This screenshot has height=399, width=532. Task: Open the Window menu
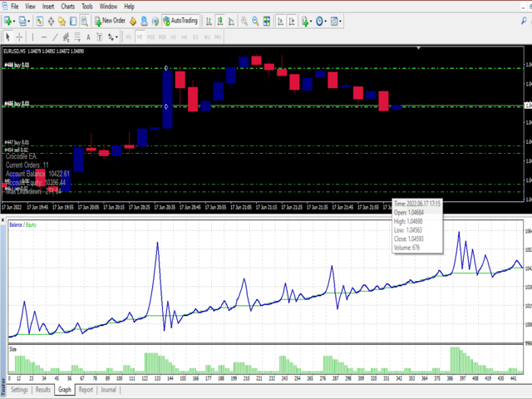tap(108, 7)
